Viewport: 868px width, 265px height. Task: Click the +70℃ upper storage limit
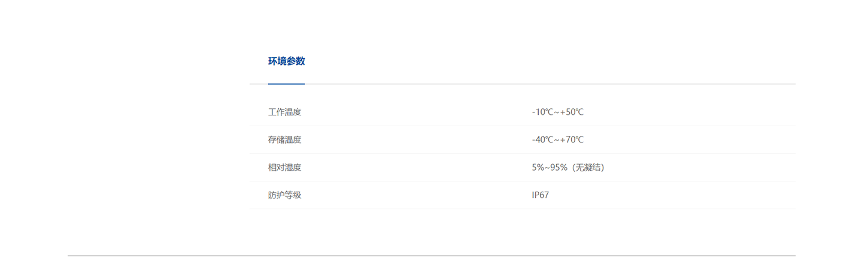pyautogui.click(x=572, y=139)
